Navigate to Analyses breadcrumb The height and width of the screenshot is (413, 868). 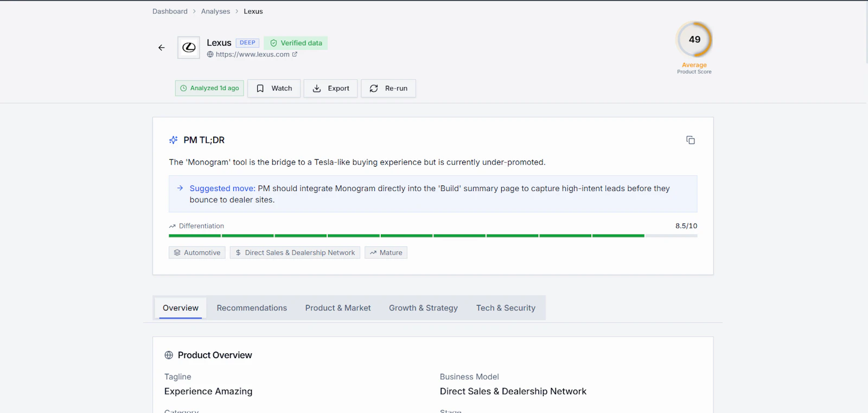[x=215, y=11]
